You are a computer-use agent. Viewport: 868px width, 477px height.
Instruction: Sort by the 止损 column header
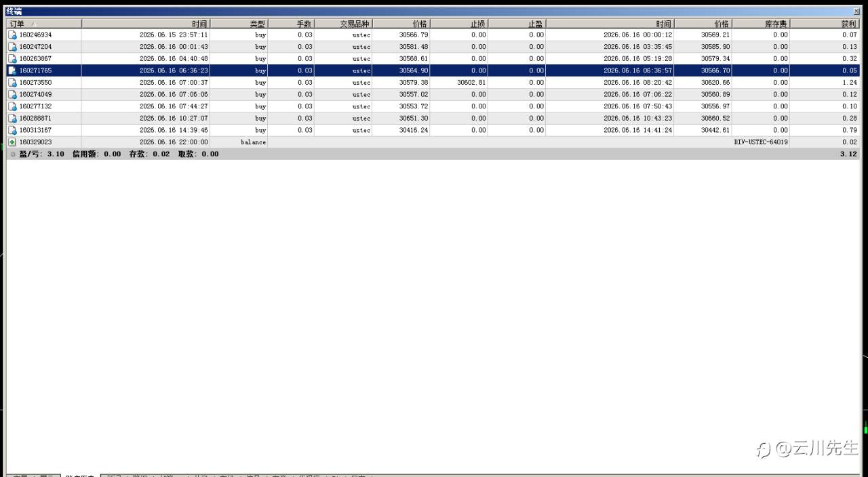459,24
